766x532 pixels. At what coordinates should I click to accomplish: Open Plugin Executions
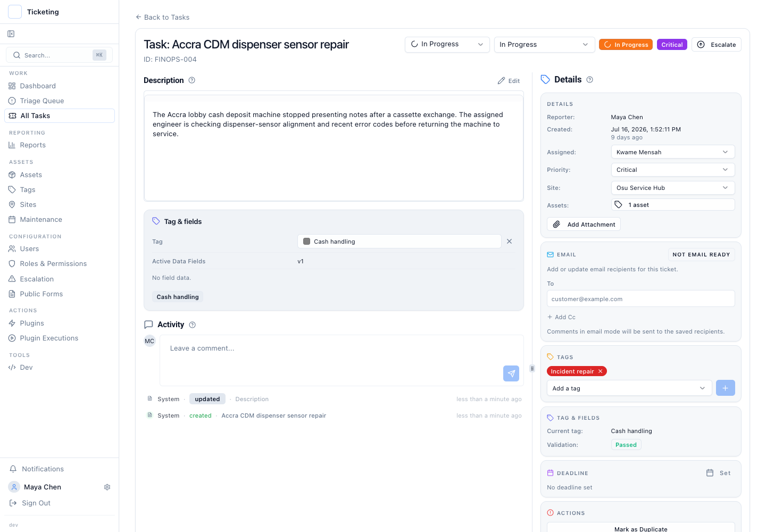coord(49,338)
